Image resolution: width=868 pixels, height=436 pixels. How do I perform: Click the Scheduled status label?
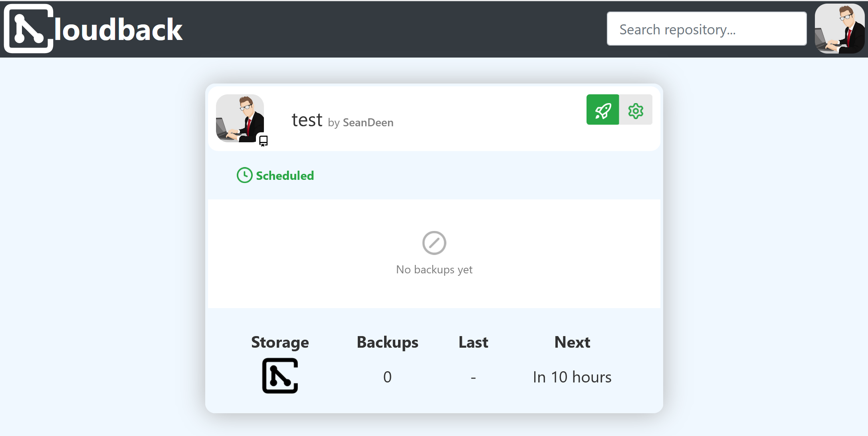(285, 175)
